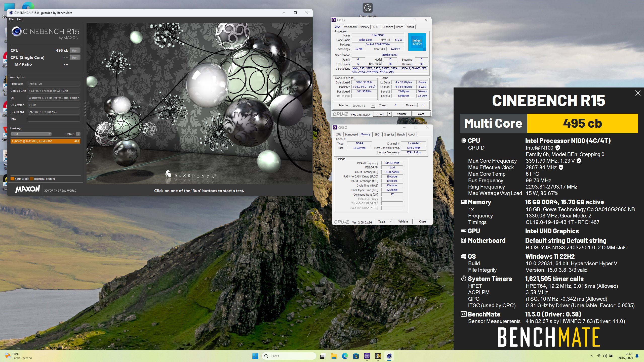644x362 pixels.
Task: Click the CPU chip icon in BenchMate panel
Action: tap(463, 141)
